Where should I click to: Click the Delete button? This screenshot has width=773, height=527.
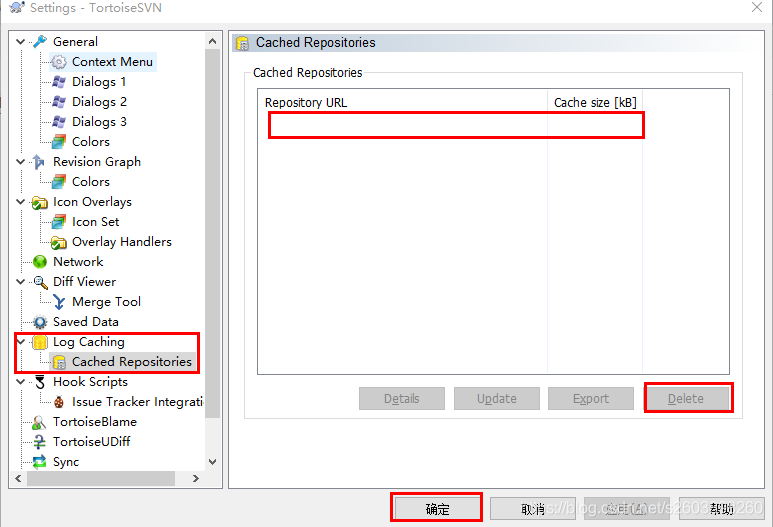point(686,398)
